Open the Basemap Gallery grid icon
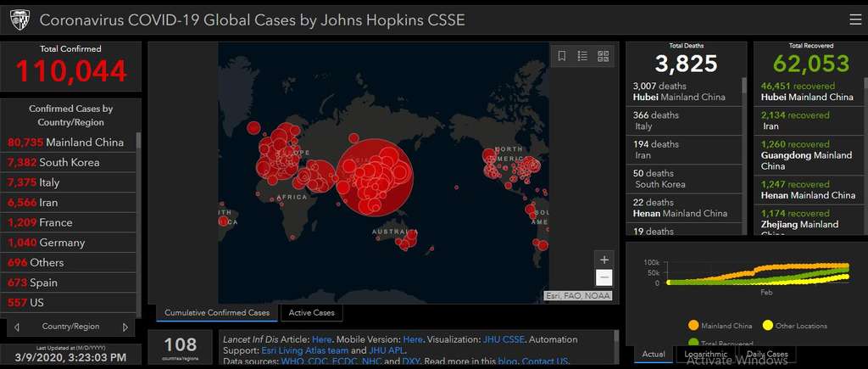Image resolution: width=868 pixels, height=369 pixels. tap(604, 56)
